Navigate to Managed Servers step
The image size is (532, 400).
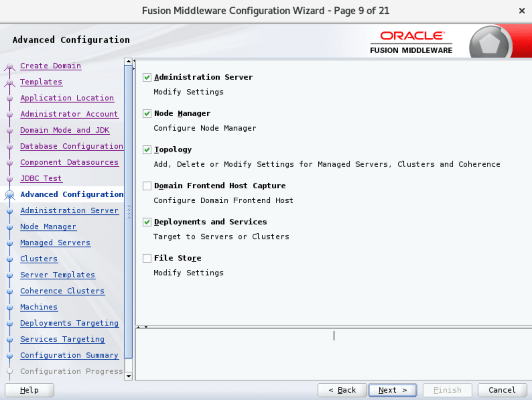[x=55, y=243]
